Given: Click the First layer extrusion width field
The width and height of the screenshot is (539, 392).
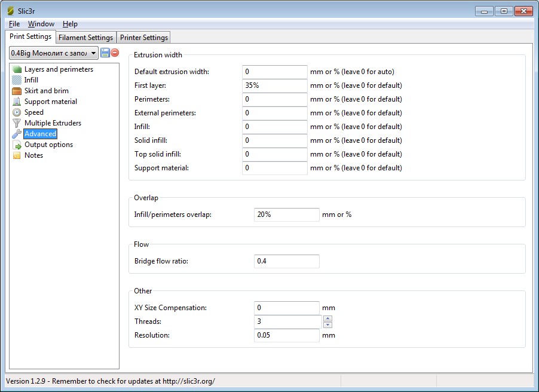Looking at the screenshot, I should 274,85.
